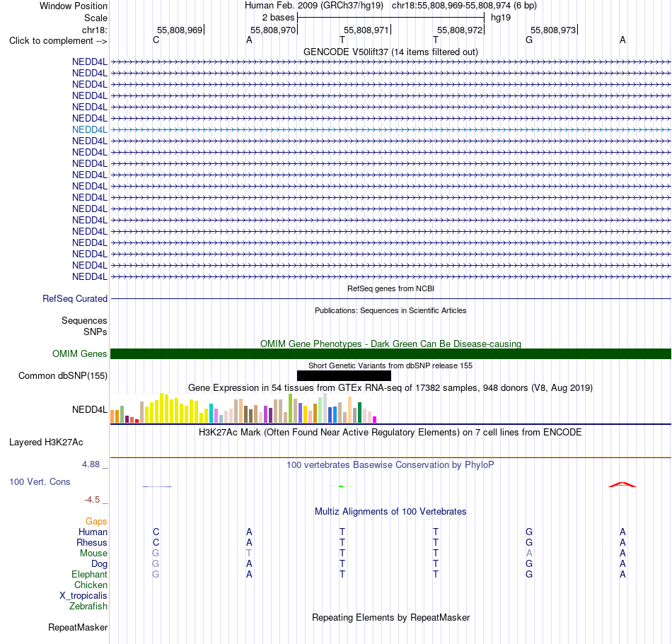Image resolution: width=672 pixels, height=644 pixels.
Task: Open 'Repeating Elements by RepeatMasker' title
Action: coord(390,617)
